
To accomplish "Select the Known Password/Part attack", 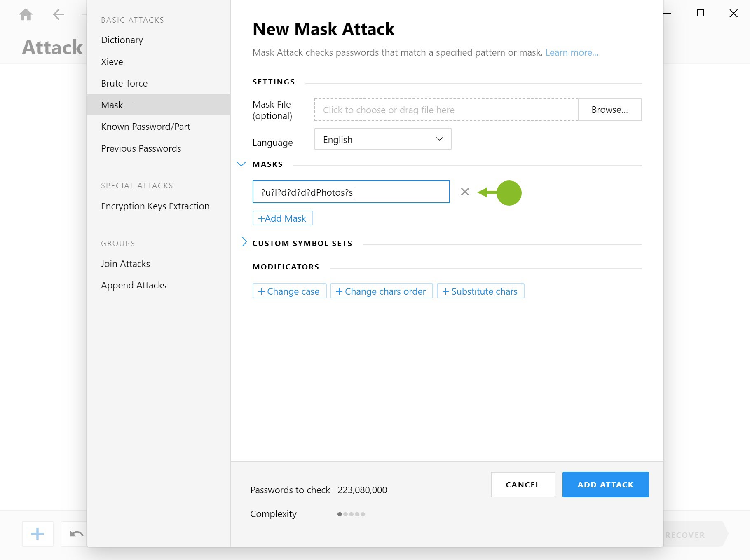I will 145,127.
